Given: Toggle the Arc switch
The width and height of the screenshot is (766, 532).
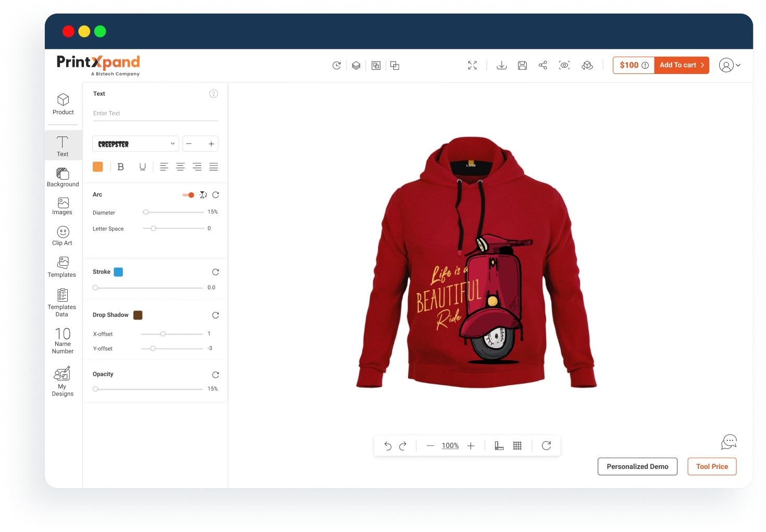Looking at the screenshot, I should point(188,195).
